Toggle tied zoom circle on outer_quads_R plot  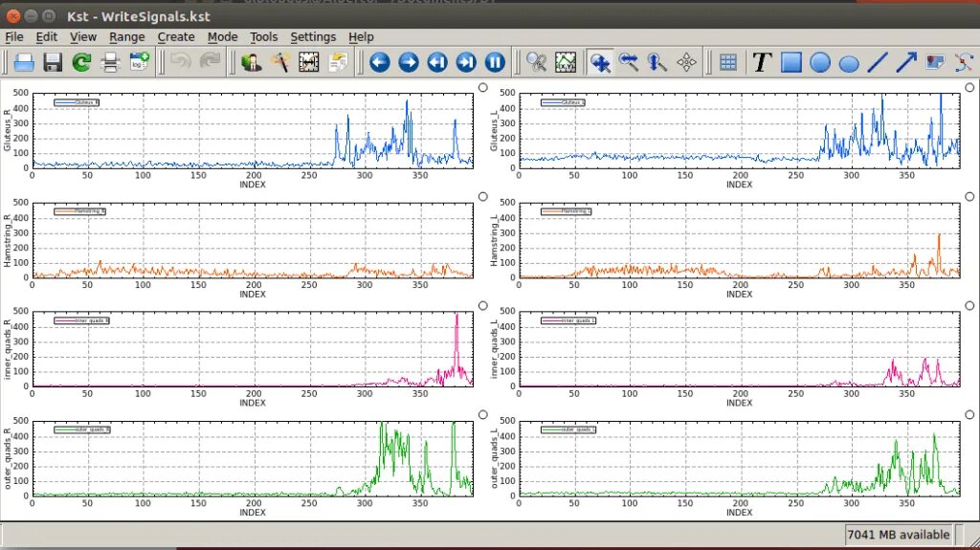(483, 414)
